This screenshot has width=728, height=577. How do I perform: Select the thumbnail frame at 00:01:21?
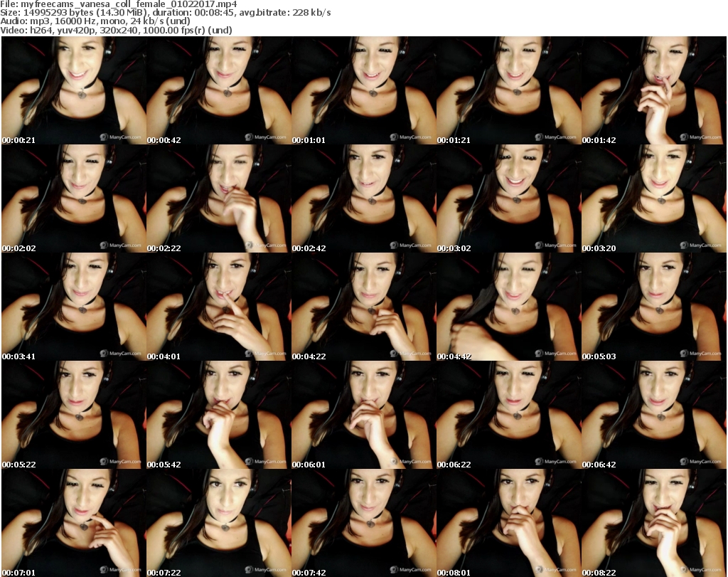[x=509, y=90]
